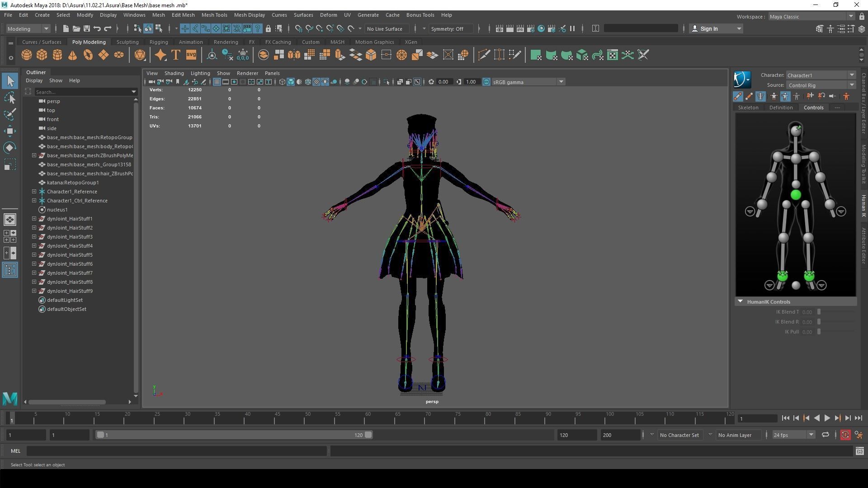The width and height of the screenshot is (868, 488).
Task: Open the HumanIK Skeleton tab
Action: (748, 108)
